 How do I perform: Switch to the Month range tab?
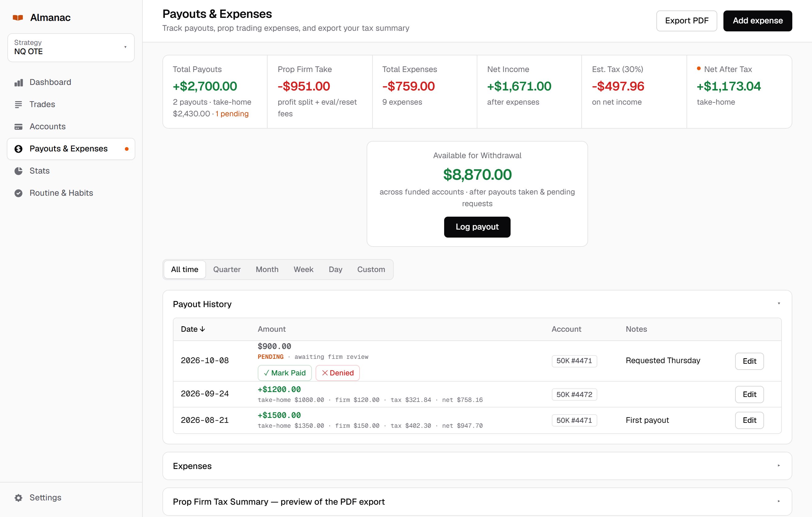(267, 269)
